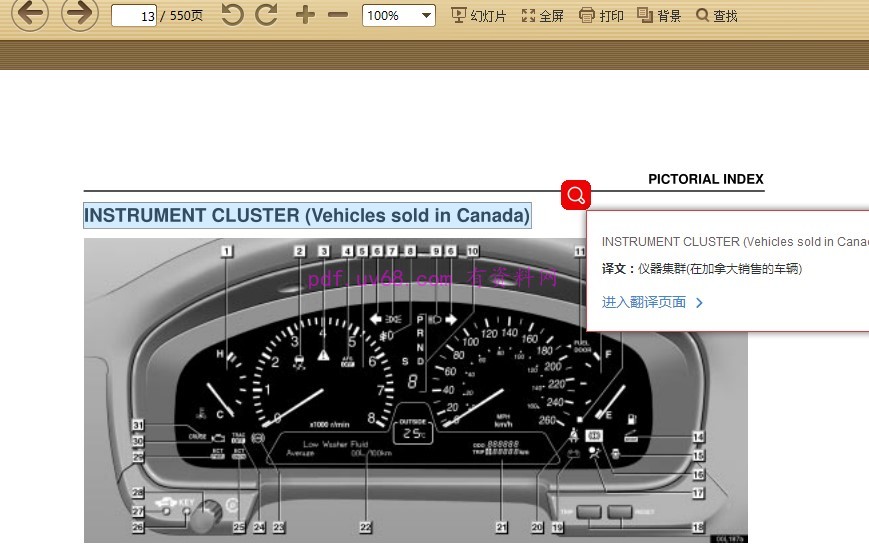Viewport: 869px width, 552px height.
Task: Rotate page clockwise
Action: [x=266, y=15]
